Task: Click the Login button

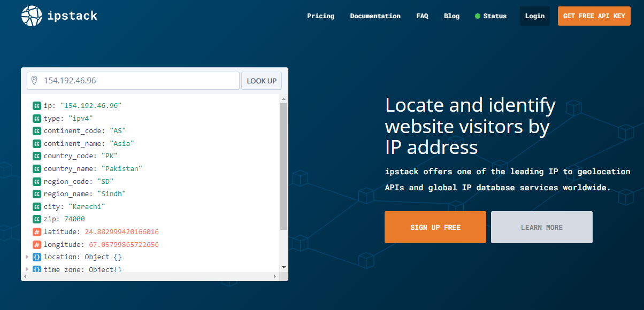Action: pyautogui.click(x=535, y=16)
